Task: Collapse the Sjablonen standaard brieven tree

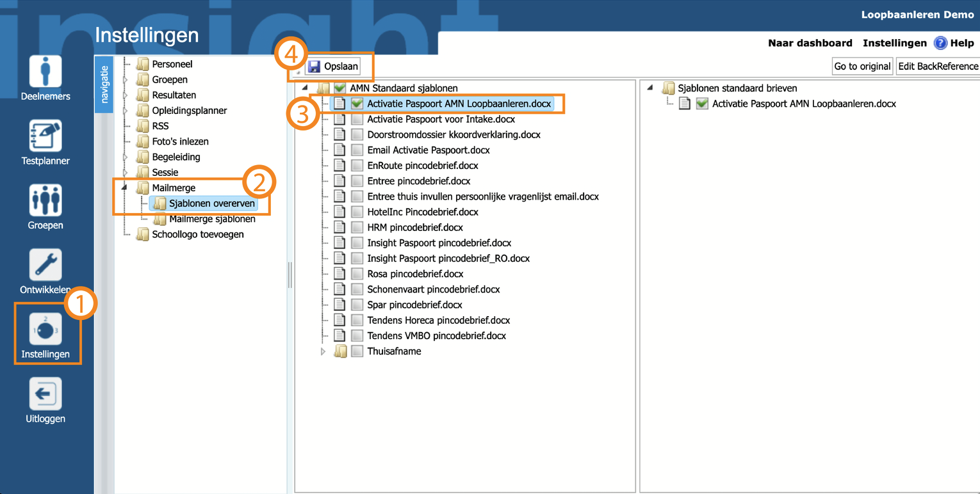Action: click(650, 88)
